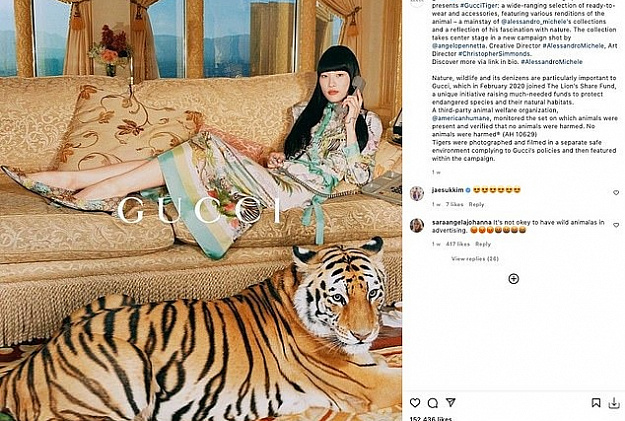Reply to saraangelajohanna's comment
The width and height of the screenshot is (625, 421).
click(x=483, y=244)
